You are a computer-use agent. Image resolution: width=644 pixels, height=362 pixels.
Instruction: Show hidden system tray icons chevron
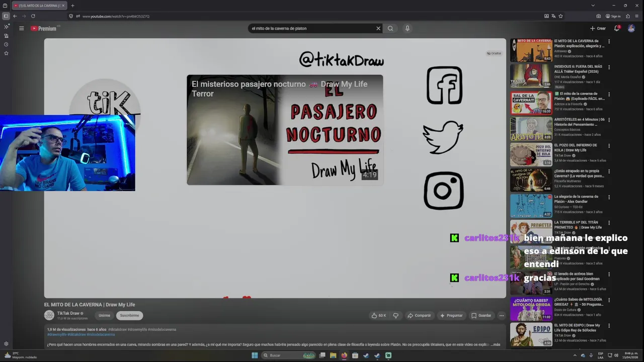pyautogui.click(x=575, y=355)
